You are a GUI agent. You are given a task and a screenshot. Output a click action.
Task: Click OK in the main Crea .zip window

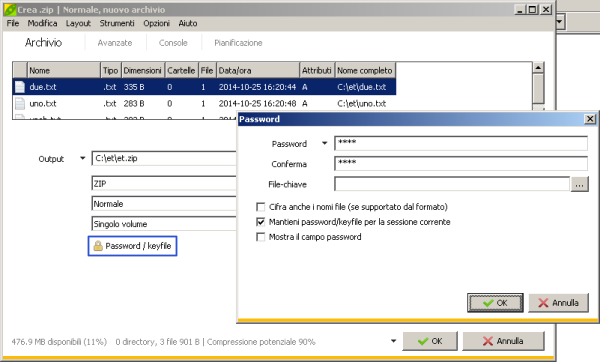click(x=430, y=341)
